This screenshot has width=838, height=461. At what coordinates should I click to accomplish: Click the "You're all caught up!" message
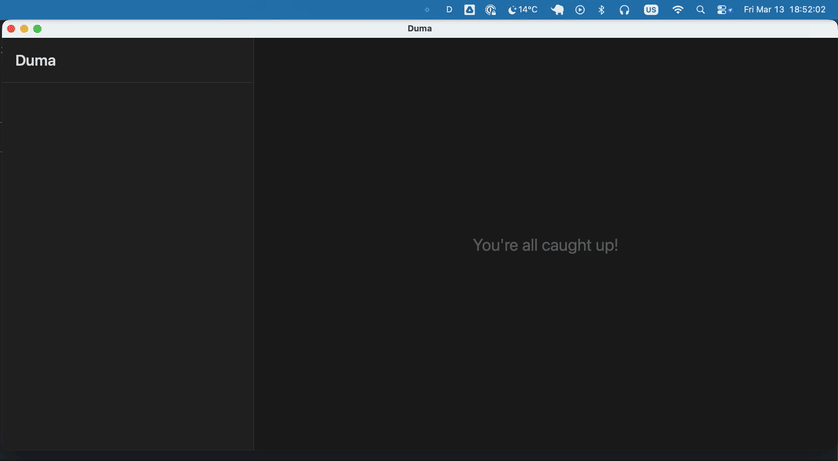pos(545,245)
